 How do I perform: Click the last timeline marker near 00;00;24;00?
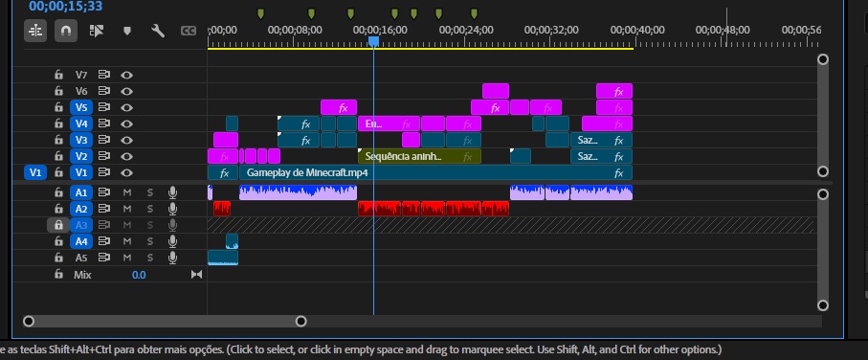[474, 13]
